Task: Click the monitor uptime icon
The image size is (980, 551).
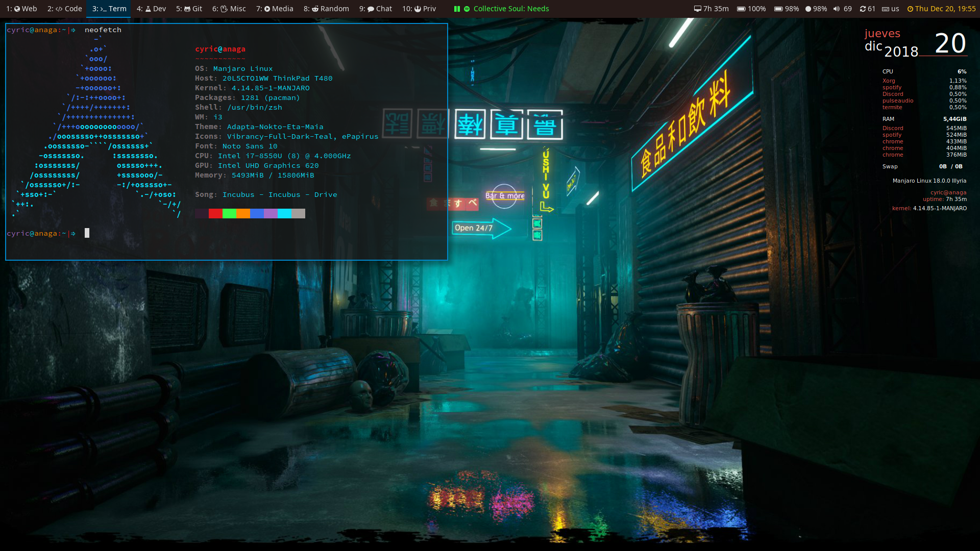Action: point(698,9)
